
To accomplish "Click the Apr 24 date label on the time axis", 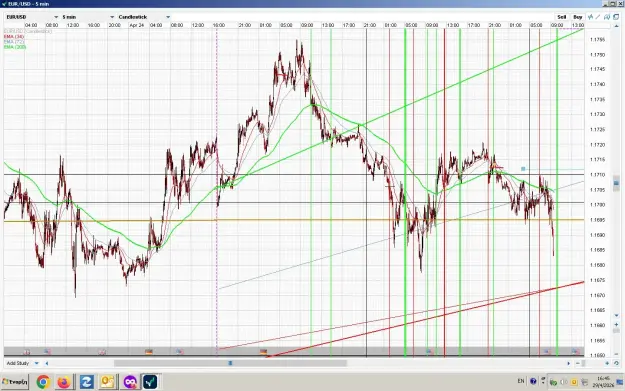I will click(x=136, y=25).
